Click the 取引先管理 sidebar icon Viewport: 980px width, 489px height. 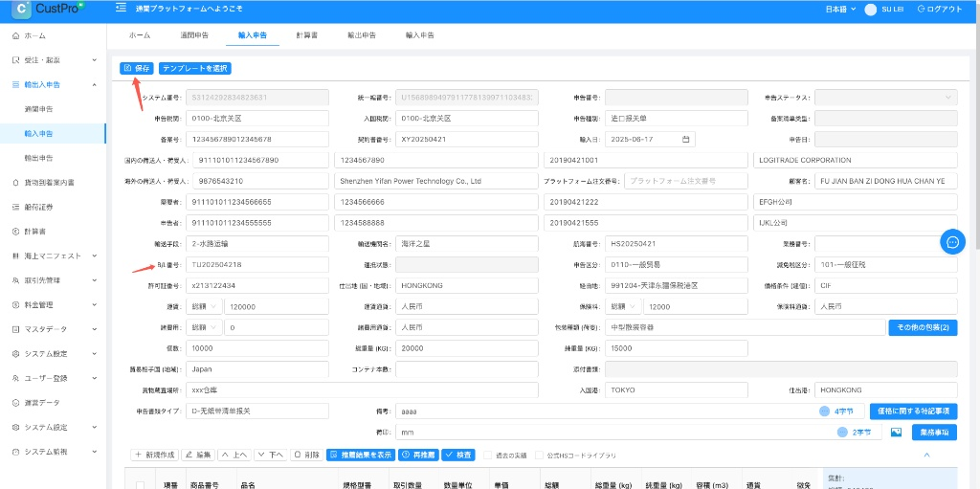click(15, 280)
